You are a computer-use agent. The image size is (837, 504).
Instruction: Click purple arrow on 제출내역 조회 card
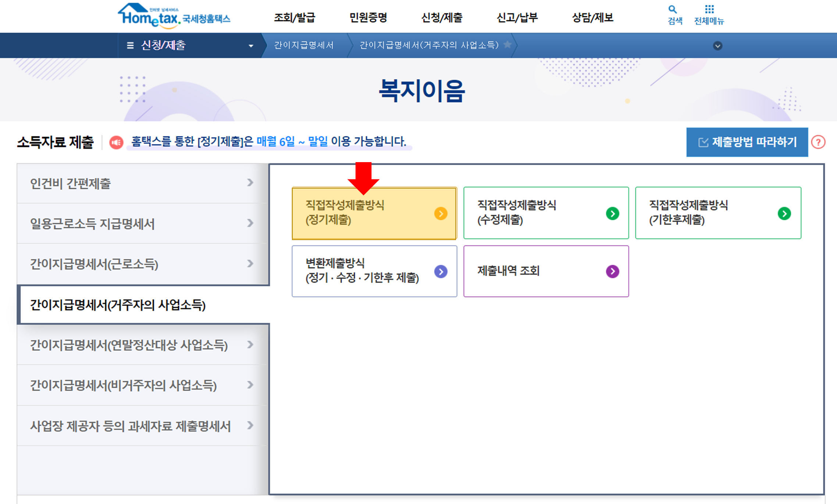point(612,271)
